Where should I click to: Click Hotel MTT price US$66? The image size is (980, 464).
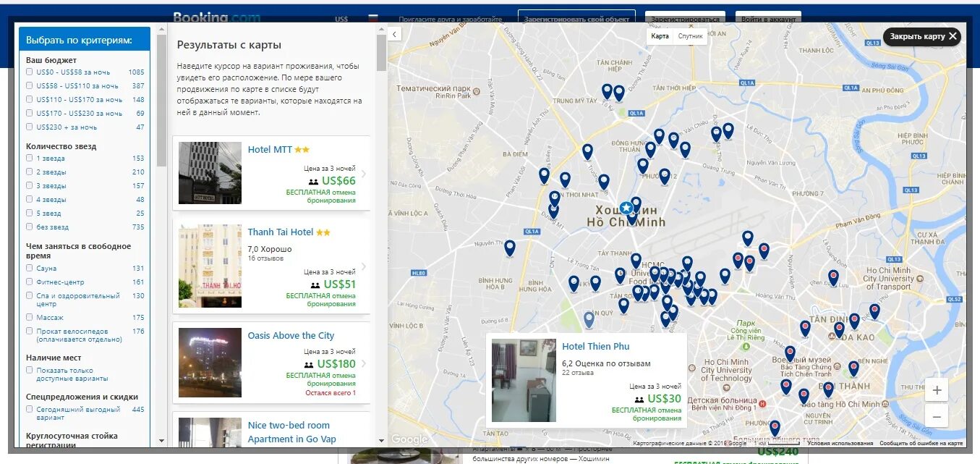[338, 181]
